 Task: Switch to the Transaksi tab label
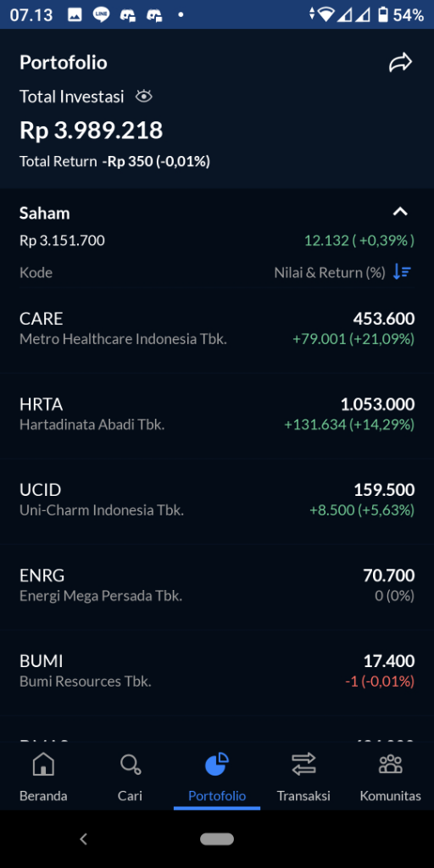303,796
